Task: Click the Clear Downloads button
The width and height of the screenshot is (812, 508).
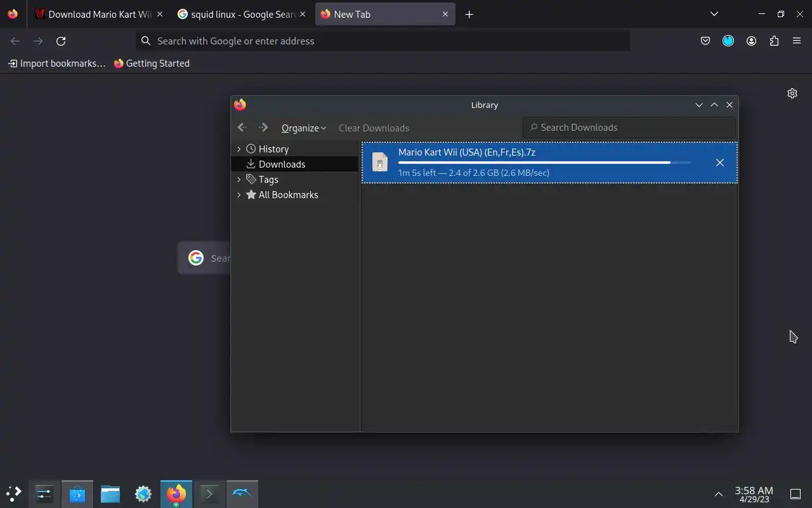Action: [374, 128]
